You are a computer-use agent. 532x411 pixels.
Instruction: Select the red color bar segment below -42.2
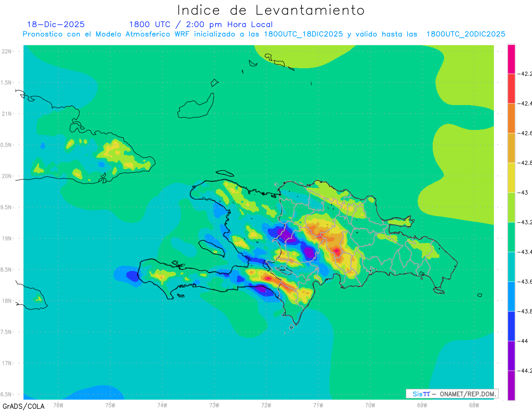[511, 88]
